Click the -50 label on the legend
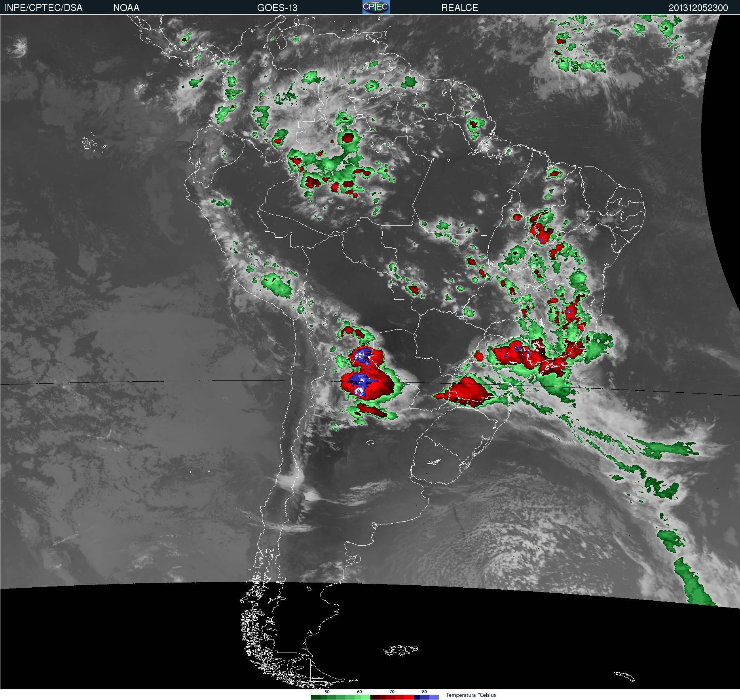Image resolution: width=740 pixels, height=700 pixels. pos(326,692)
